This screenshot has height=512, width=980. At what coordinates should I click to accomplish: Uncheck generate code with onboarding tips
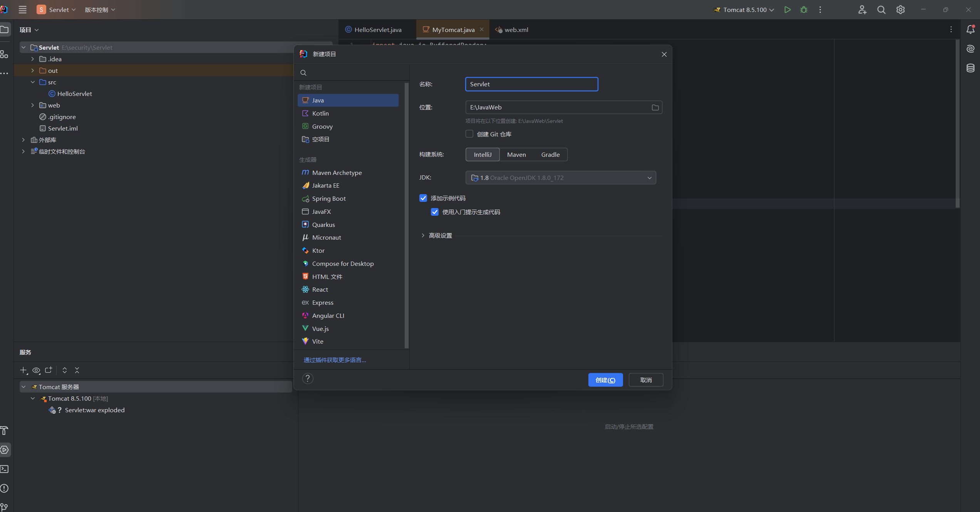point(435,212)
